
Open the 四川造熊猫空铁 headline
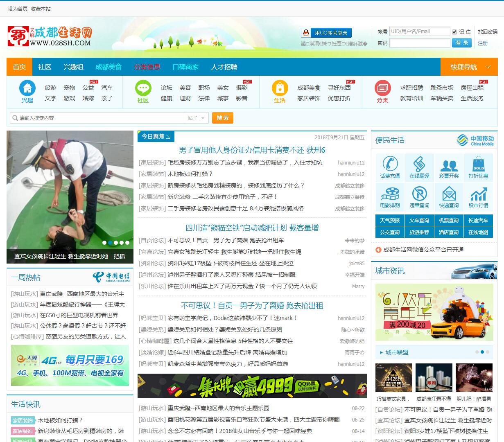pyautogui.click(x=252, y=228)
